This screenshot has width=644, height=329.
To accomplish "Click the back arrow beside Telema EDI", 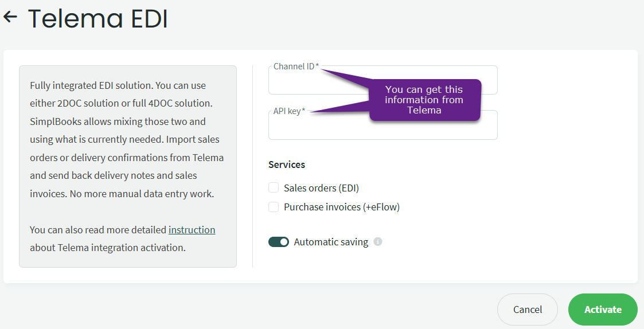I will coord(10,17).
